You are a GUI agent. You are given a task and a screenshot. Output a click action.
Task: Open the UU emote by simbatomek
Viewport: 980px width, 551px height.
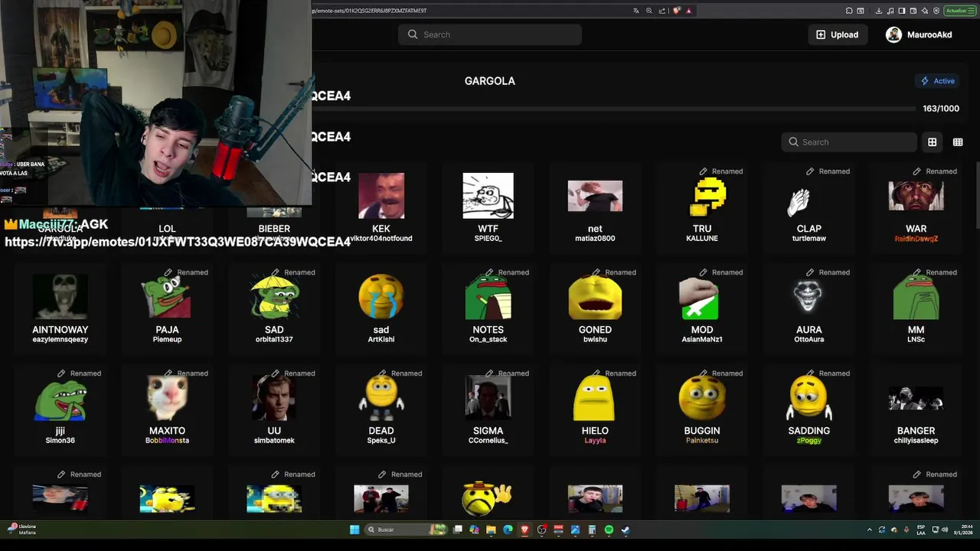pos(274,398)
